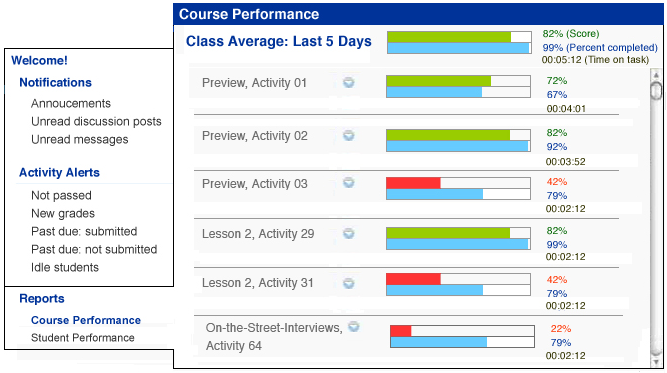This screenshot has height=373, width=667.
Task: Expand dropdown beside Preview, Activity 03
Action: 348,183
